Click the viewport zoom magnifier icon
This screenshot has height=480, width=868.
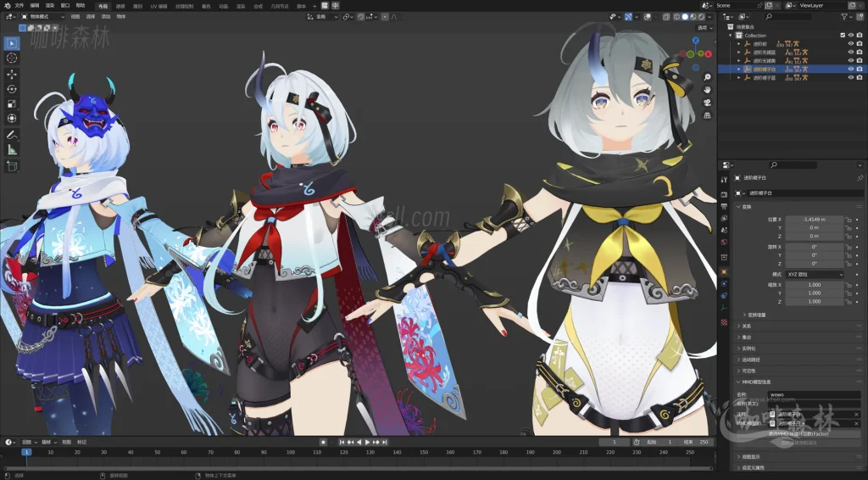(707, 77)
